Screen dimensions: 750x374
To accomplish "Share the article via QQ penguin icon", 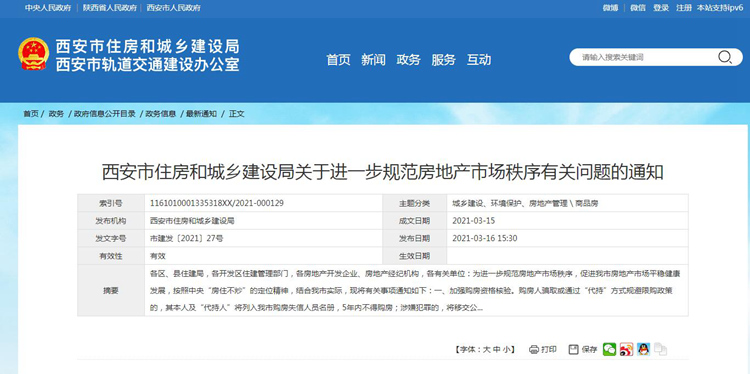I will [643, 349].
